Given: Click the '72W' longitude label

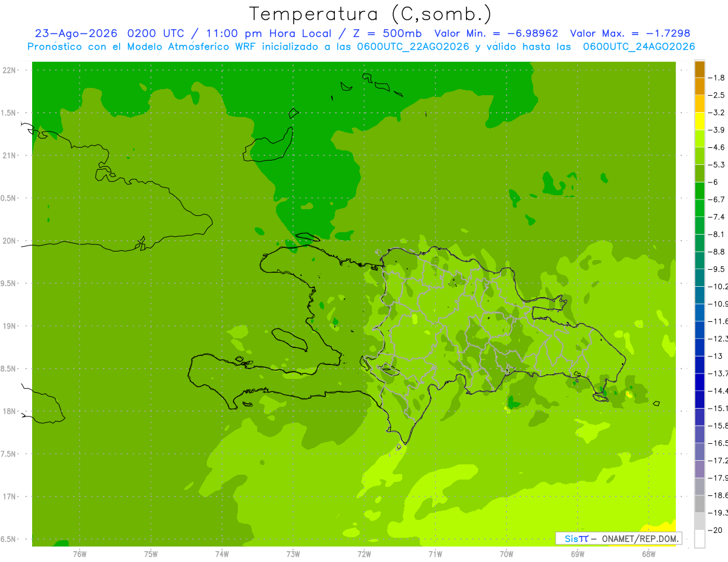Looking at the screenshot, I should tap(364, 554).
